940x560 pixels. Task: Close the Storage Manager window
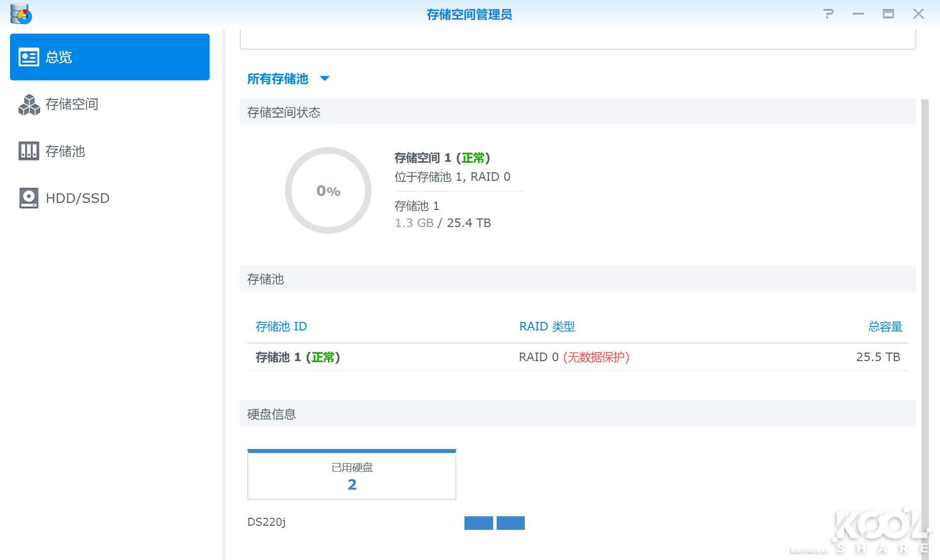pos(918,14)
